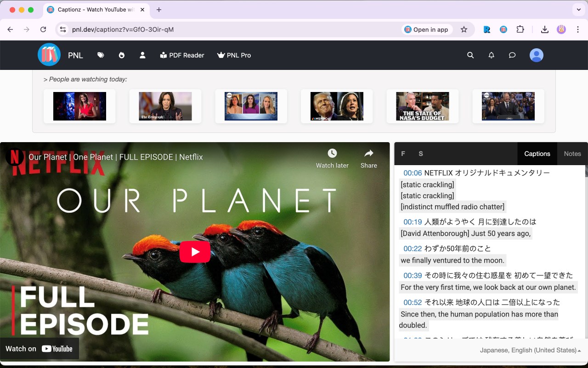This screenshot has width=588, height=368.
Task: Click the user avatar in navbar
Action: [537, 55]
